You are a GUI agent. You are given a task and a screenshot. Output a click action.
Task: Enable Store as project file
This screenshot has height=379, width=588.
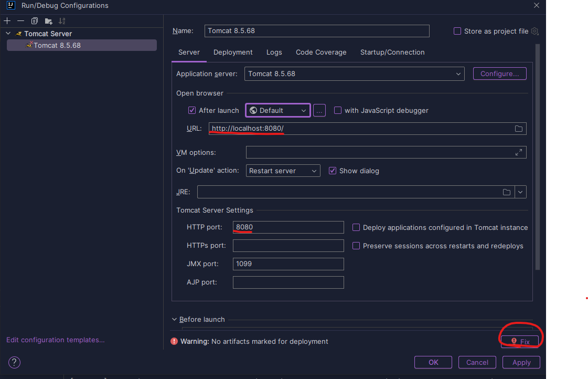click(457, 31)
